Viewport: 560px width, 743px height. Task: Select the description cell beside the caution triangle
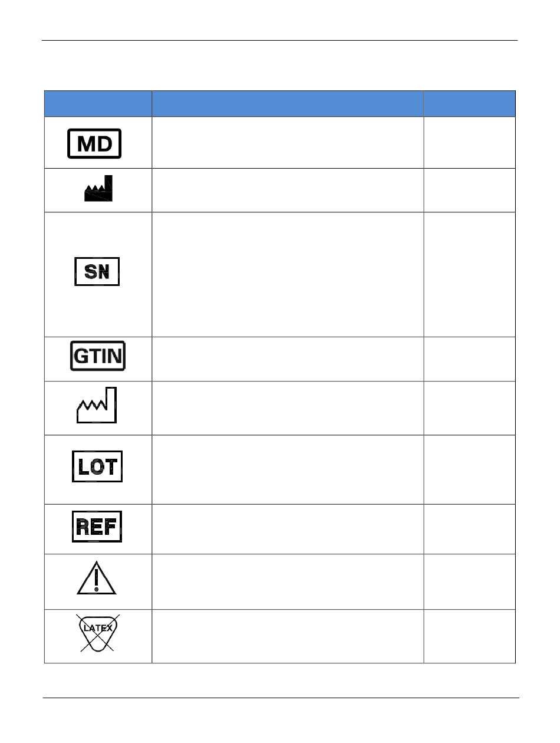(x=288, y=581)
